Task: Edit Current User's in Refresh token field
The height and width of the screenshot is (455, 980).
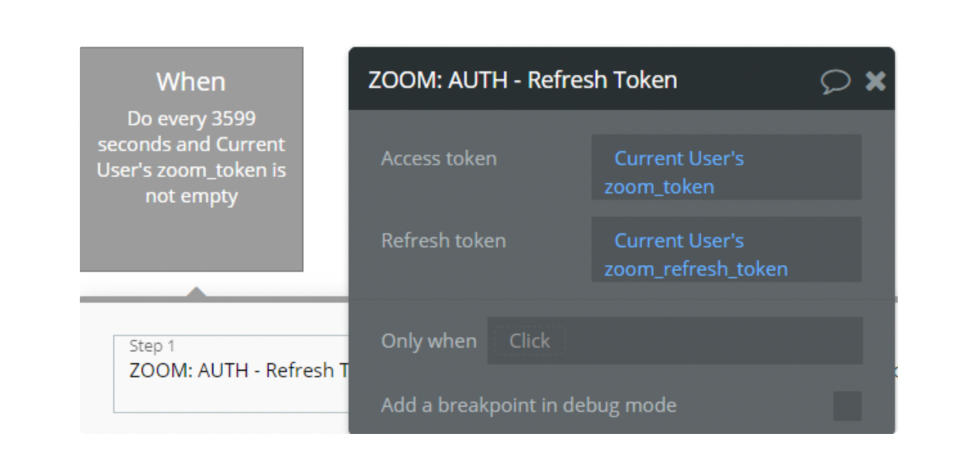Action: tap(679, 240)
